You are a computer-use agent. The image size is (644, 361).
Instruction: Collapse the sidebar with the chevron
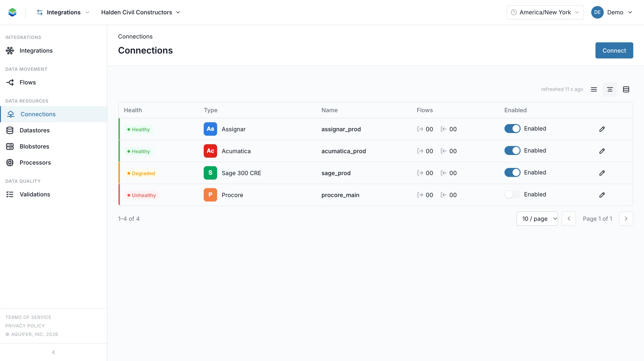53,352
